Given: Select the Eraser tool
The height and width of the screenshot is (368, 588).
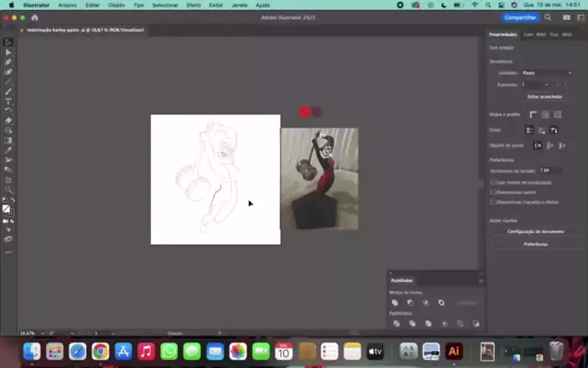Looking at the screenshot, I should [8, 120].
